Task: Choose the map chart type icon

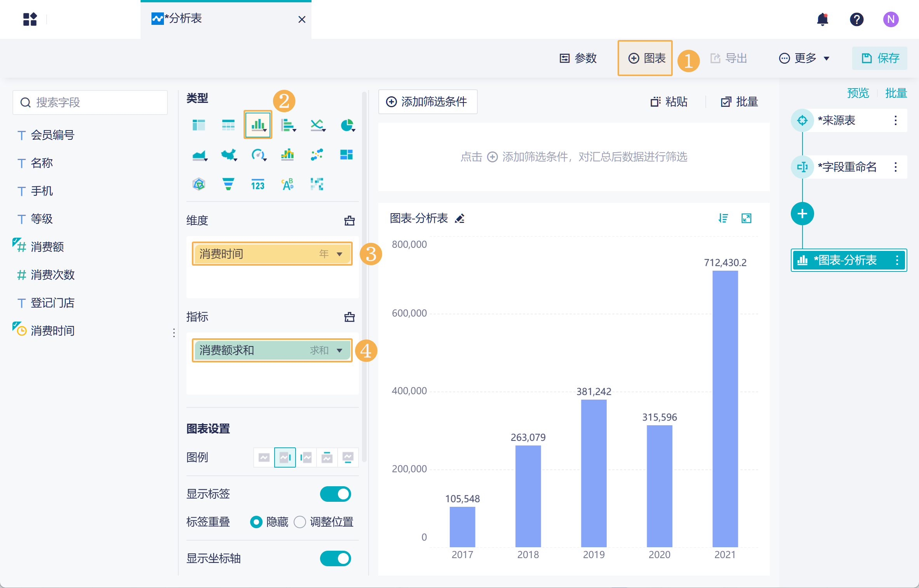Action: (228, 155)
